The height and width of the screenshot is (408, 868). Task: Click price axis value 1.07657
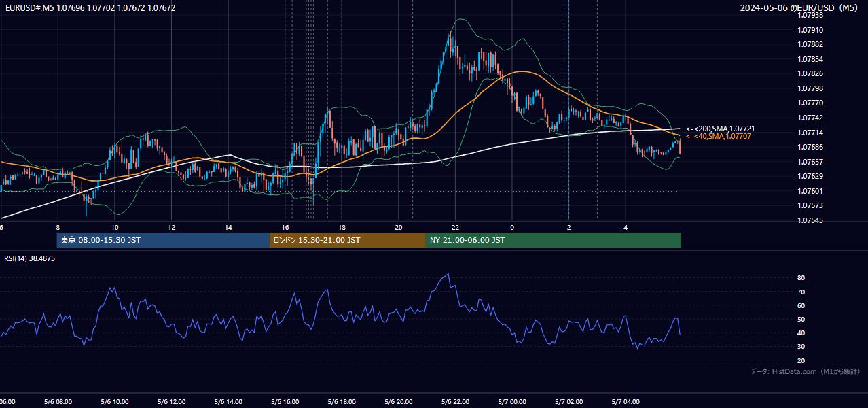(810, 162)
